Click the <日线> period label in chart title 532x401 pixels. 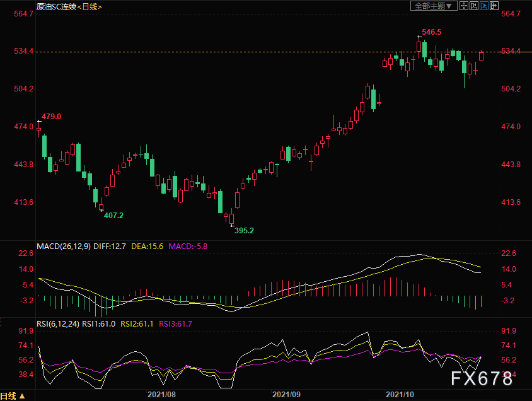pos(90,7)
